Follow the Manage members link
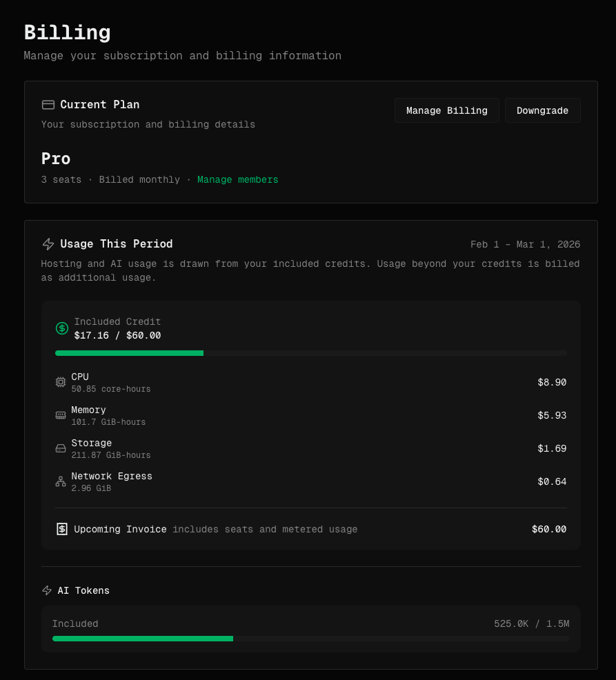 pos(238,179)
